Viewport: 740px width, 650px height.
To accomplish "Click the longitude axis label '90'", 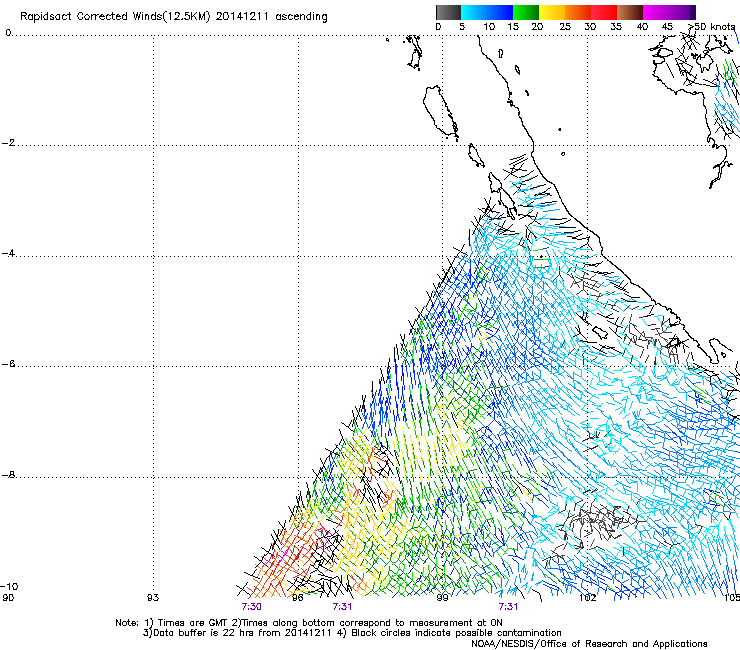I will [x=8, y=598].
